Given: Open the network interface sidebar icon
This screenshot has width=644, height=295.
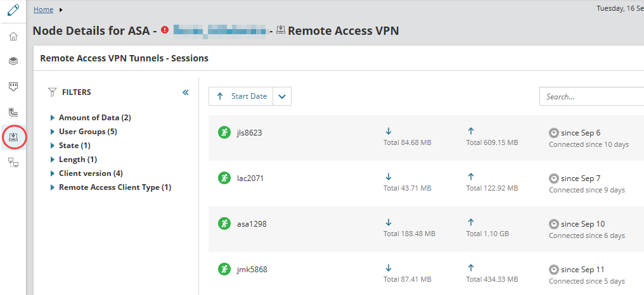Looking at the screenshot, I should (x=13, y=86).
